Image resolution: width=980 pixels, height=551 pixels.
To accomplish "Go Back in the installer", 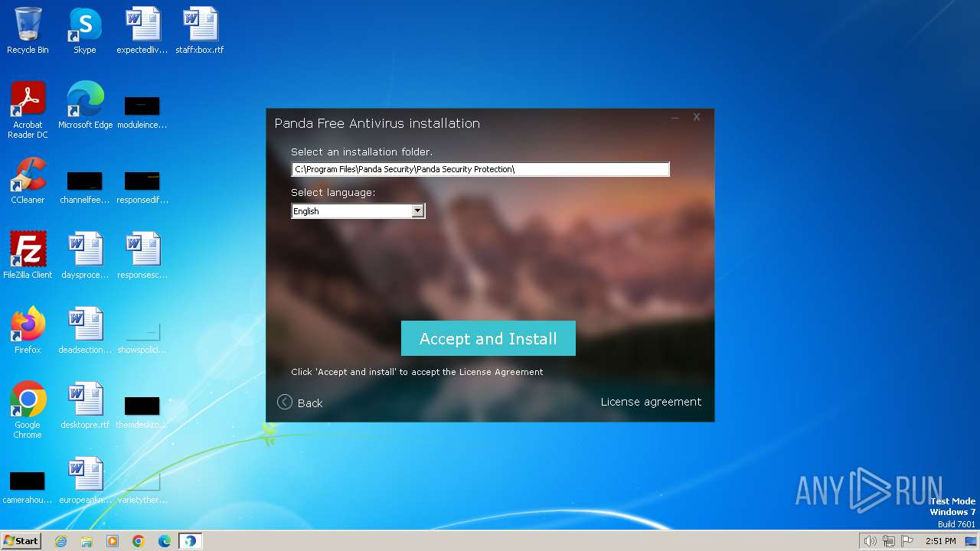I will [300, 403].
